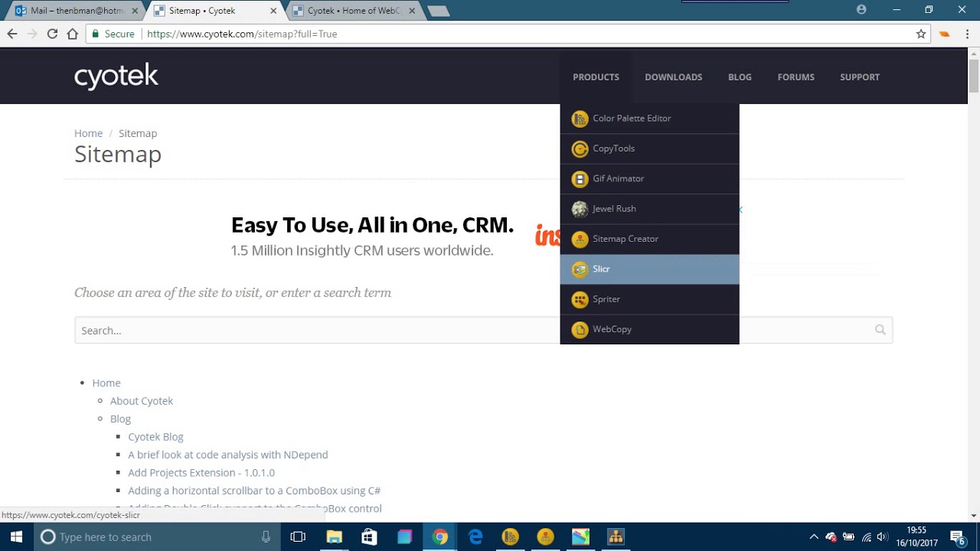The image size is (980, 551).
Task: Click the orange extension icon in the toolbar
Action: (x=945, y=34)
